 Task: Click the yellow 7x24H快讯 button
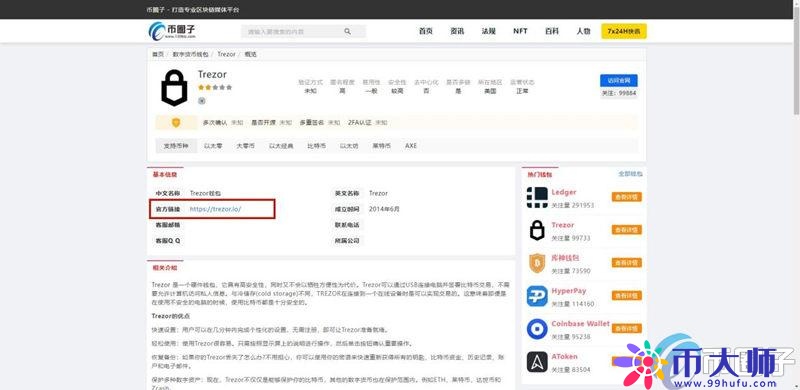623,31
